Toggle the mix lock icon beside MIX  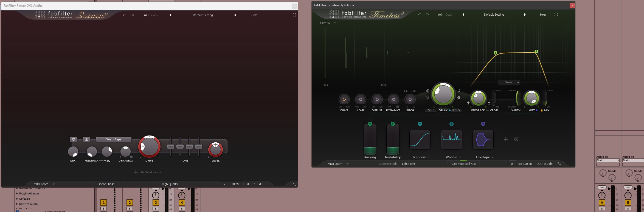pyautogui.click(x=542, y=111)
